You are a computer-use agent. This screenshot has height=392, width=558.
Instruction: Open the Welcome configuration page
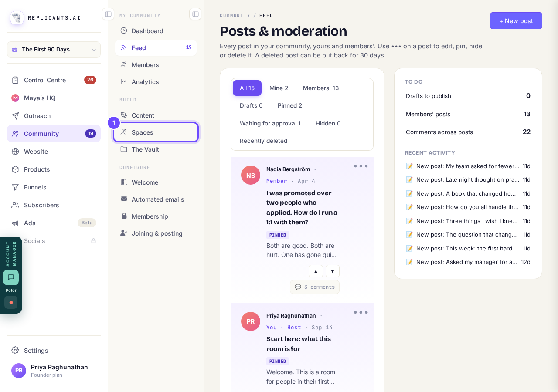[x=156, y=182]
